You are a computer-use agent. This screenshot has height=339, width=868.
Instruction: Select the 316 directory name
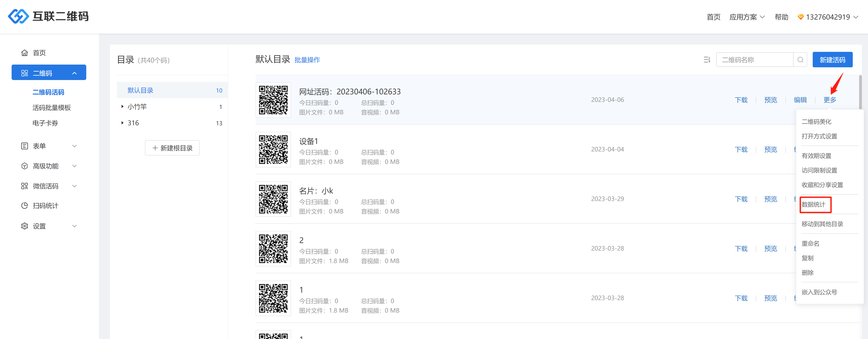pos(133,123)
